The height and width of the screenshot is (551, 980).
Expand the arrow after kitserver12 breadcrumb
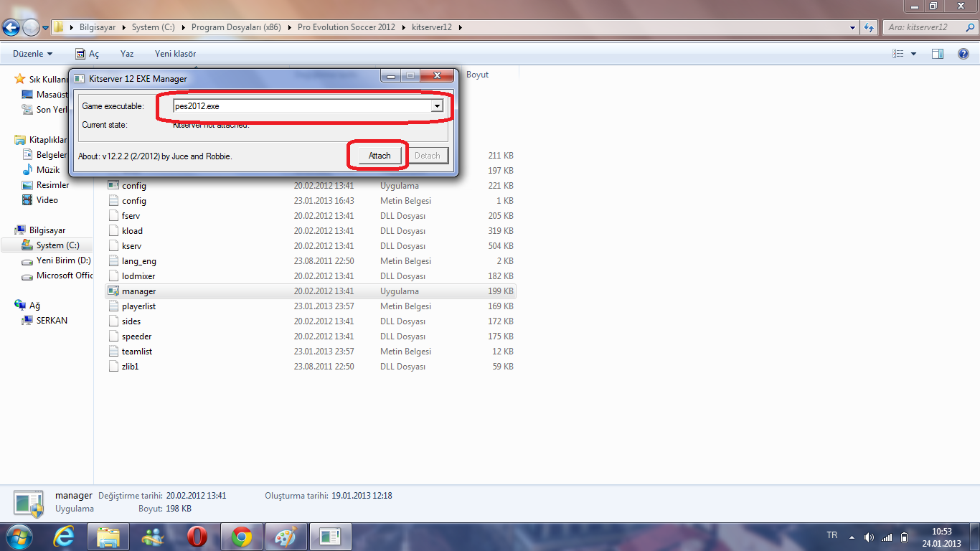pyautogui.click(x=460, y=27)
